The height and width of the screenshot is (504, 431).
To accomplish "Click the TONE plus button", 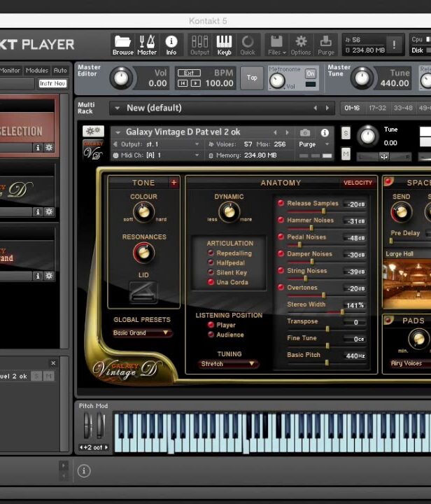I will click(x=174, y=183).
